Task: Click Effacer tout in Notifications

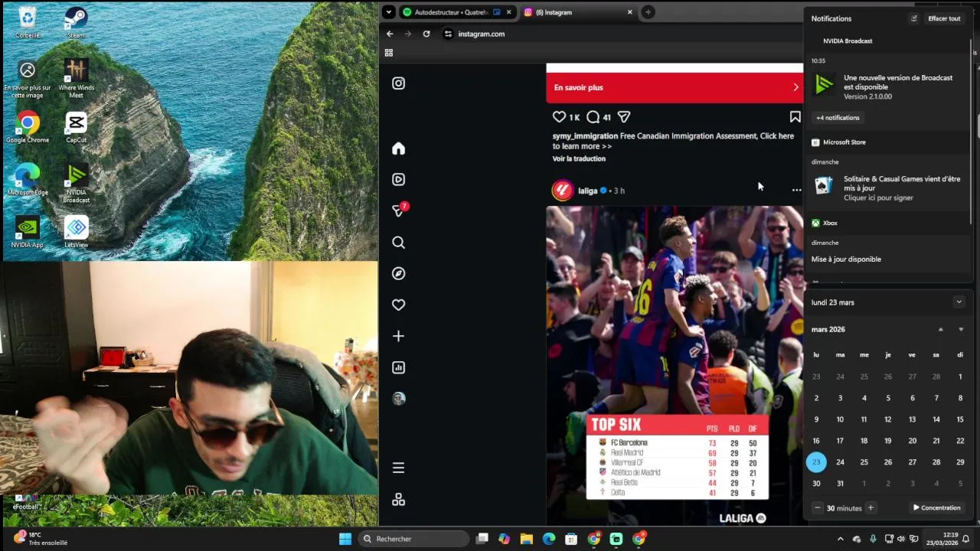Action: 944,18
